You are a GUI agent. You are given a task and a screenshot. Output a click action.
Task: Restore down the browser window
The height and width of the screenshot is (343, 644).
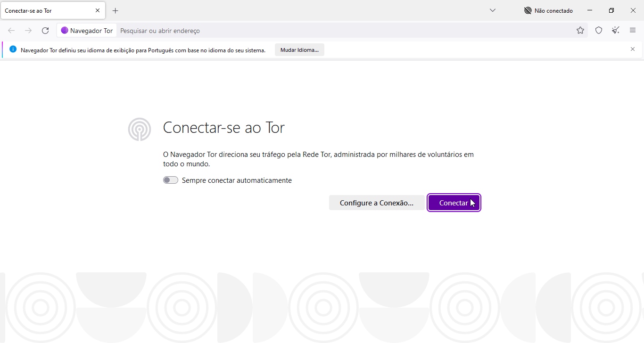[611, 10]
